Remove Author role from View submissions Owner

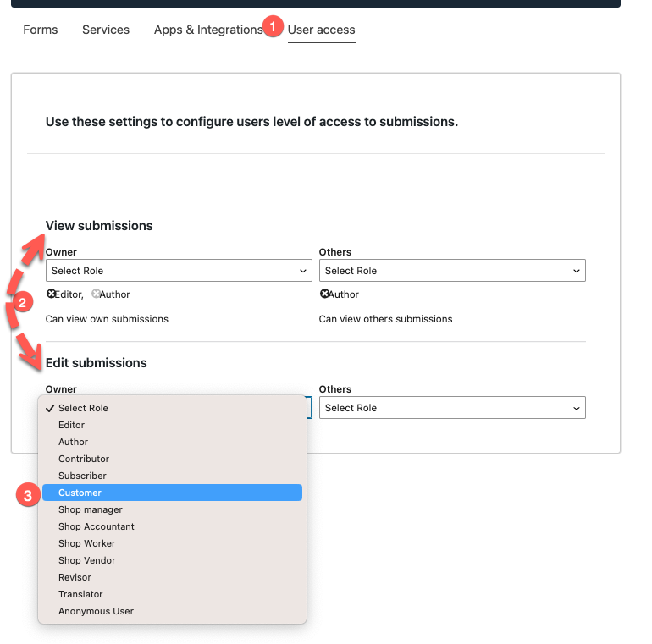pos(96,294)
